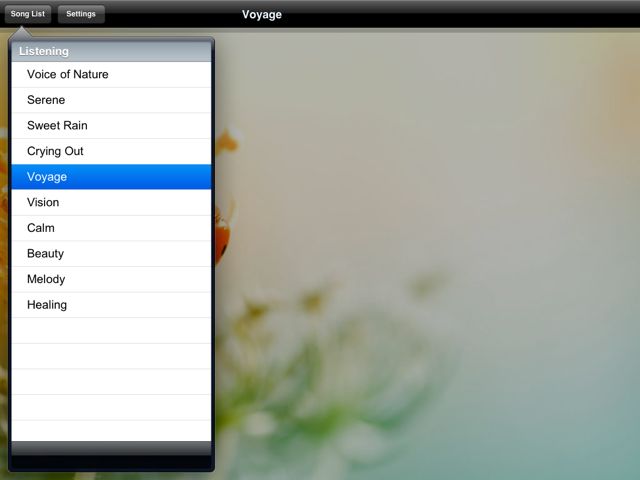640x480 pixels.
Task: Choose Sweet Rain from the list
Action: pos(111,126)
